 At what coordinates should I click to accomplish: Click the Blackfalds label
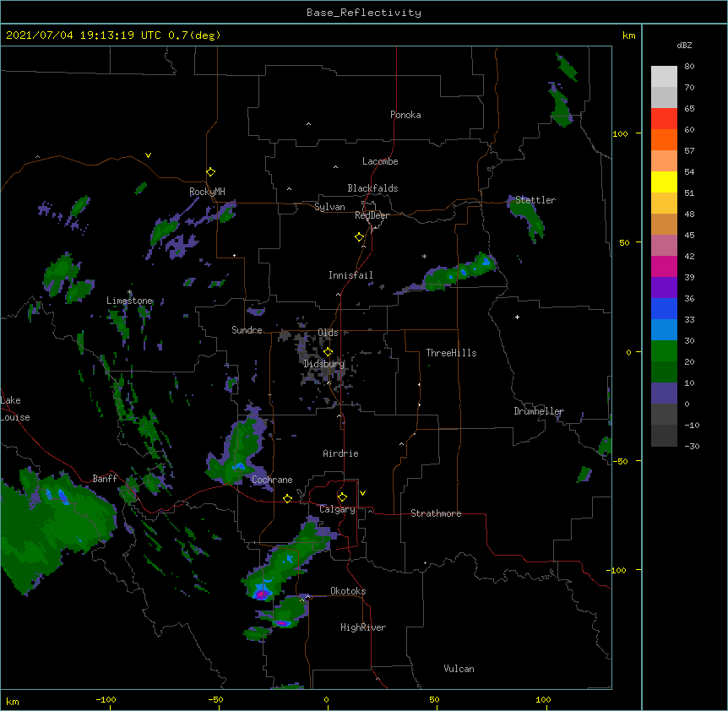click(x=372, y=188)
